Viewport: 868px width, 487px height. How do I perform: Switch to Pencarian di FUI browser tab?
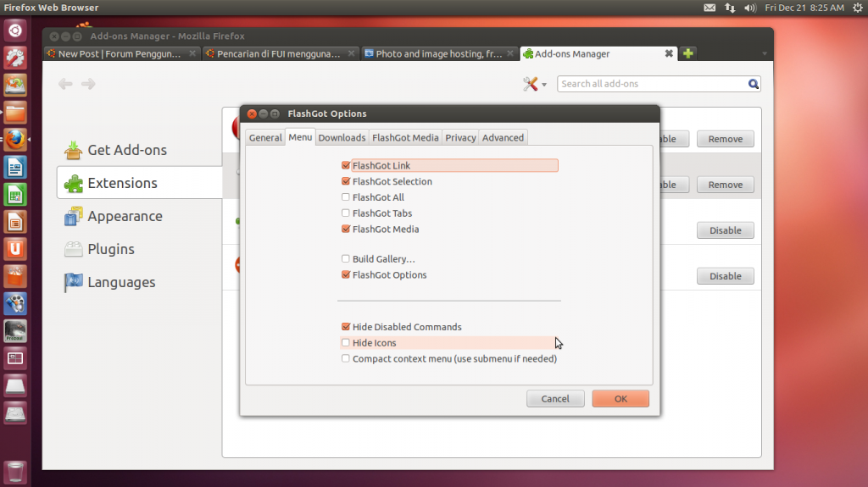(280, 53)
